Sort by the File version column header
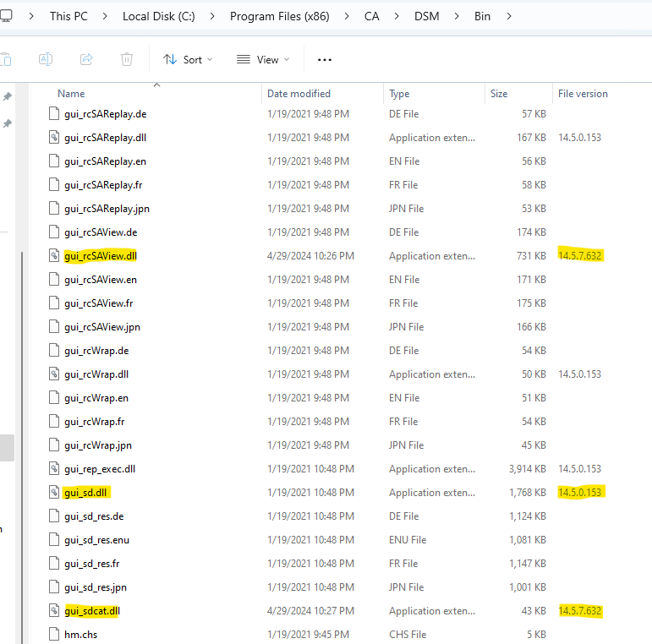Image resolution: width=652 pixels, height=644 pixels. [583, 94]
